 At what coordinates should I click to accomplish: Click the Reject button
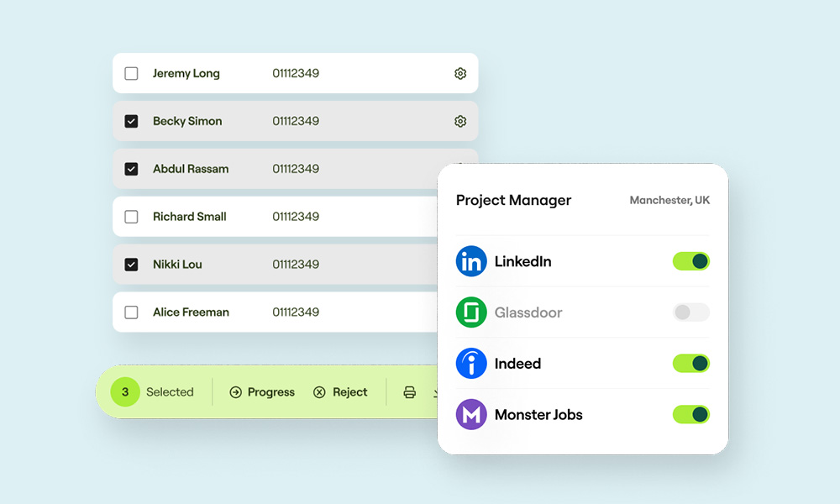pyautogui.click(x=340, y=392)
